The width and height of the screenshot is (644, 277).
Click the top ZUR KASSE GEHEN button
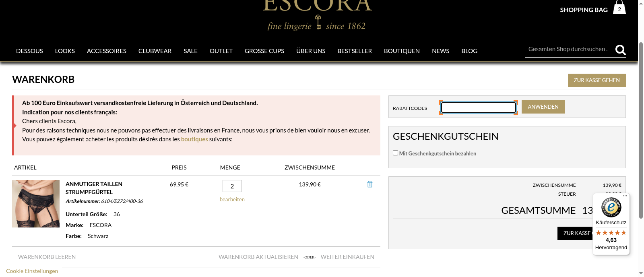tap(597, 80)
